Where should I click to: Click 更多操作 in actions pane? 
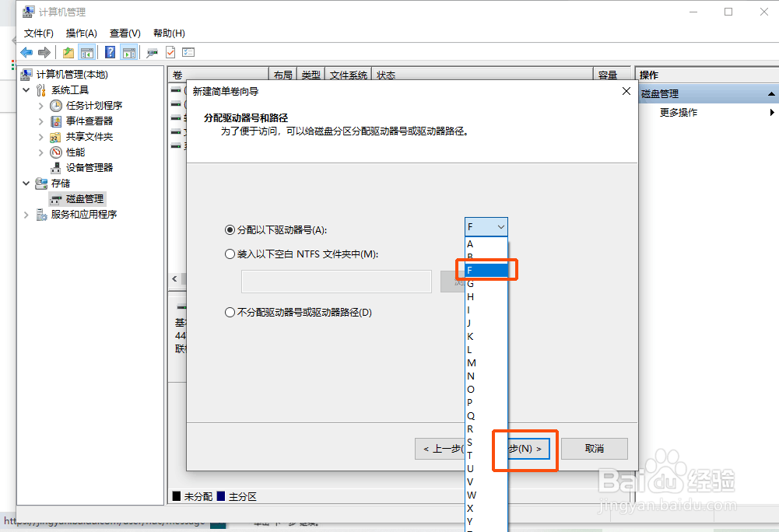[x=678, y=112]
